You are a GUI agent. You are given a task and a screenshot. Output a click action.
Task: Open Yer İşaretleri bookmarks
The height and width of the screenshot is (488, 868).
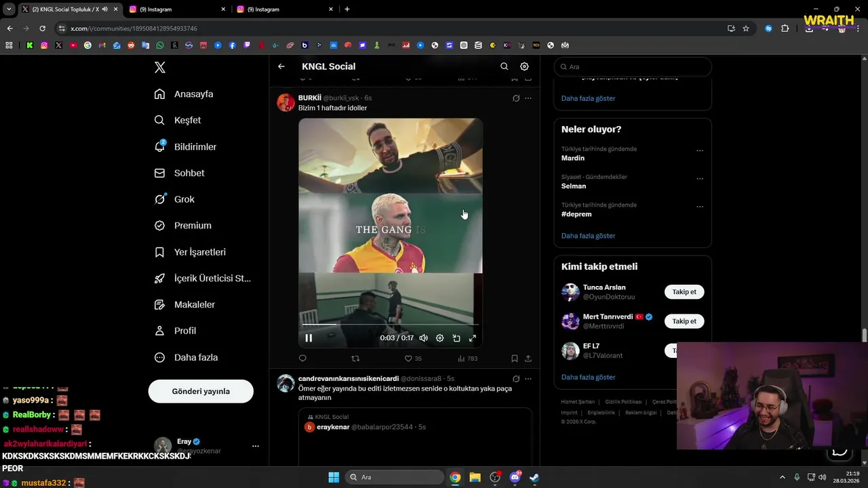pos(190,252)
